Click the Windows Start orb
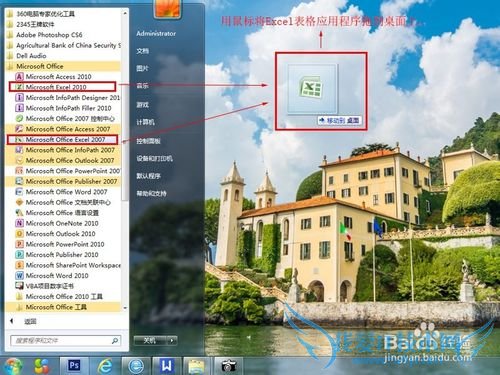This screenshot has width=500, height=375. pos(13,366)
